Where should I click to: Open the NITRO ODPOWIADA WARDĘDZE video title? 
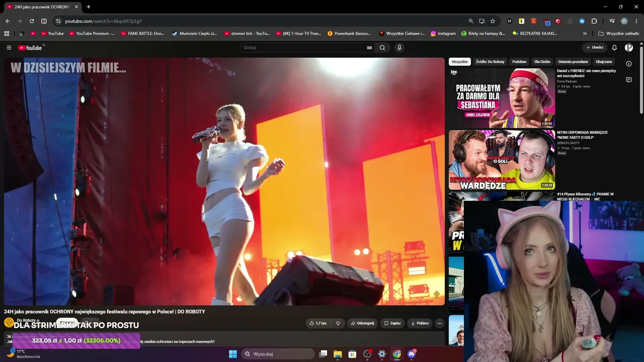pyautogui.click(x=583, y=135)
